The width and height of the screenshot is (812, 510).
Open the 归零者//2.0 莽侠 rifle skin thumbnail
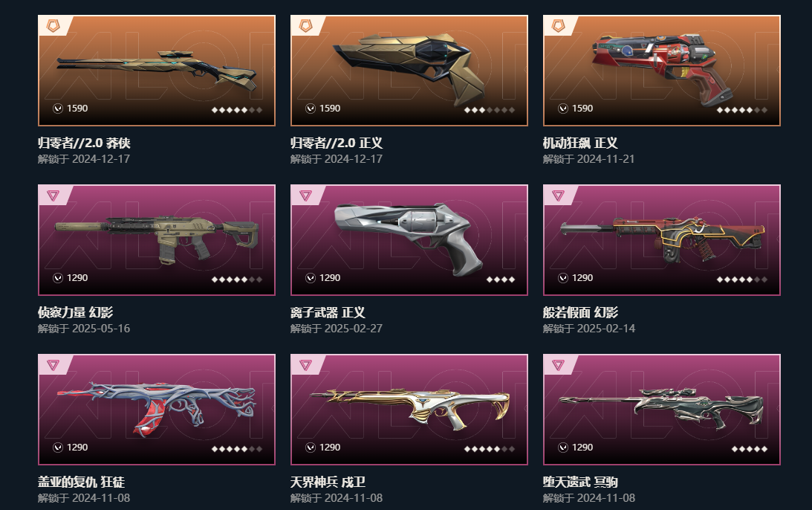[157, 71]
